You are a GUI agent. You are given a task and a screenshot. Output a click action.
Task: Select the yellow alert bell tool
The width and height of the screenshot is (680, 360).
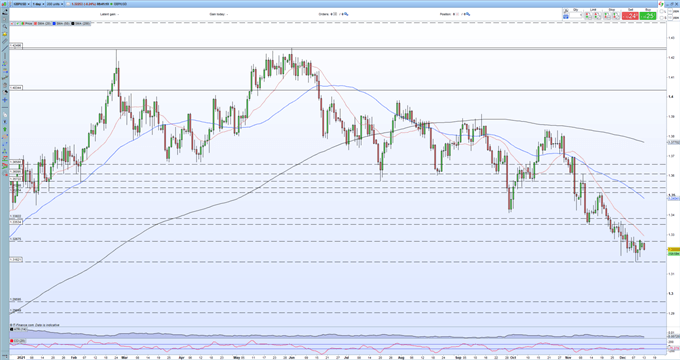pos(5,34)
